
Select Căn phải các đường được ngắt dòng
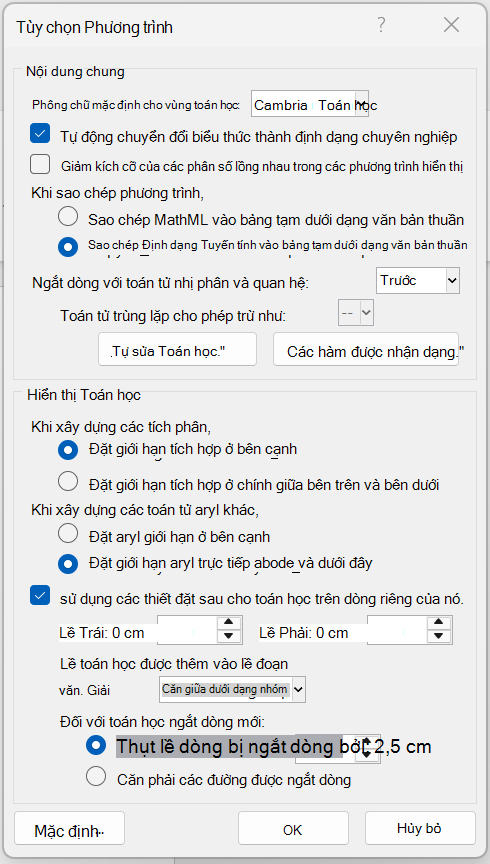tap(96, 777)
